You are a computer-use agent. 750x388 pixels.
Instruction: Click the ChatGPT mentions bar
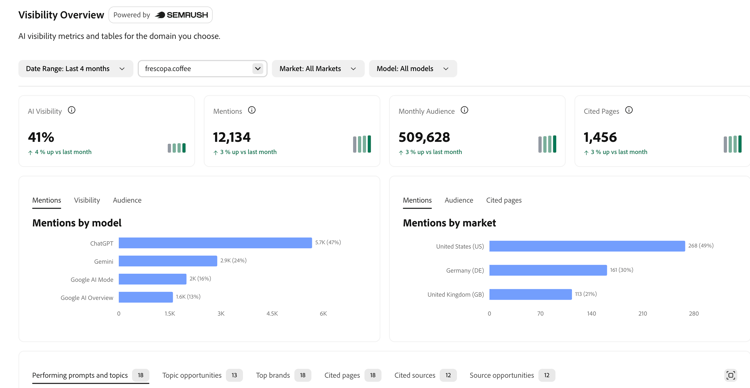click(215, 243)
